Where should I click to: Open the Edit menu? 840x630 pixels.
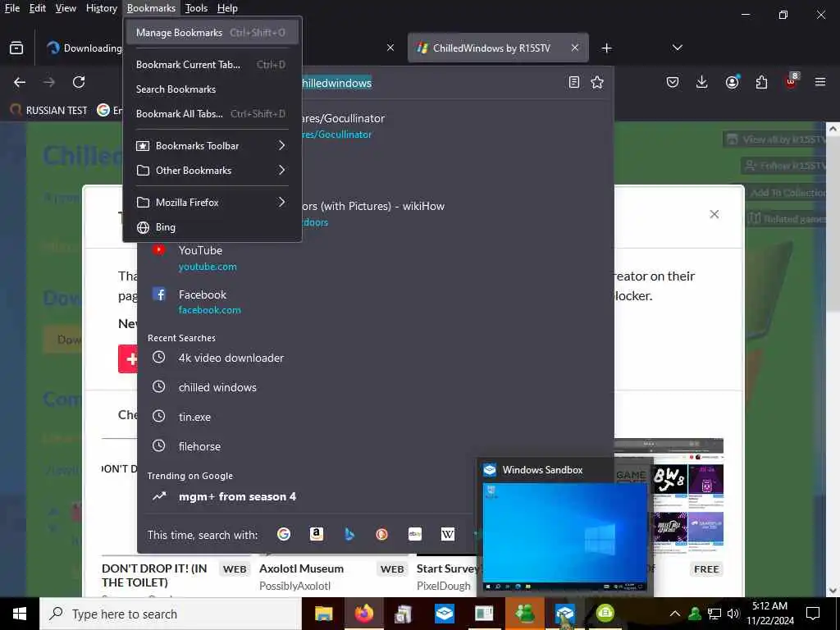coord(38,8)
